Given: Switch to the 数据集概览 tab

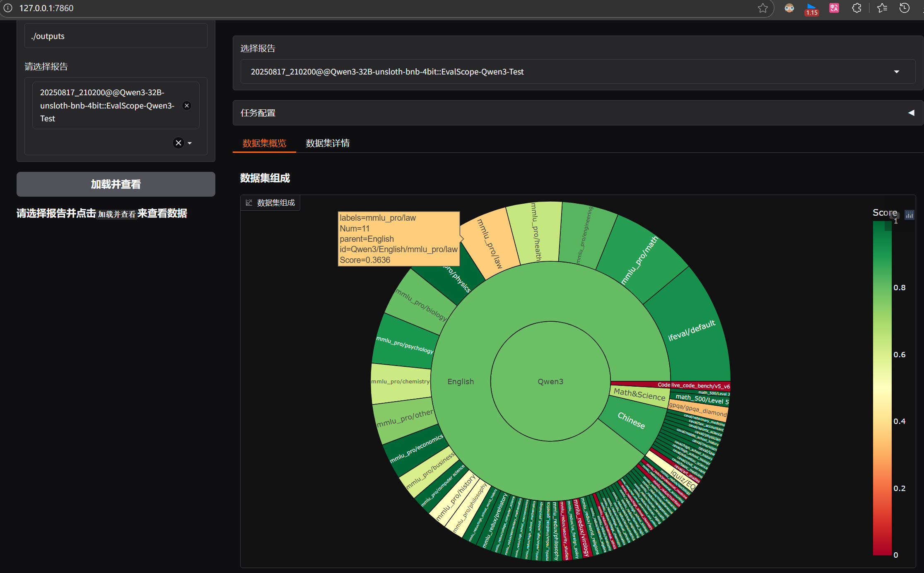Looking at the screenshot, I should [x=264, y=143].
